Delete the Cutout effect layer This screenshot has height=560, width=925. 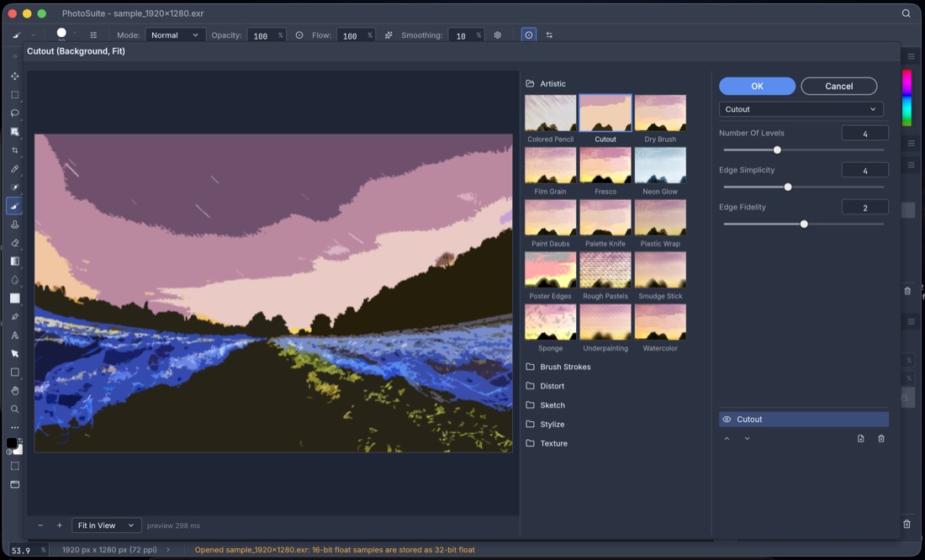click(881, 438)
